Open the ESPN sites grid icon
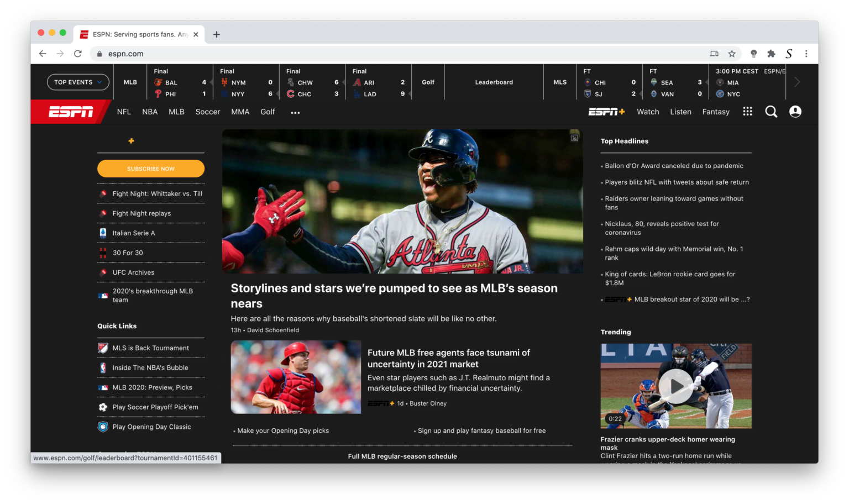 point(747,111)
